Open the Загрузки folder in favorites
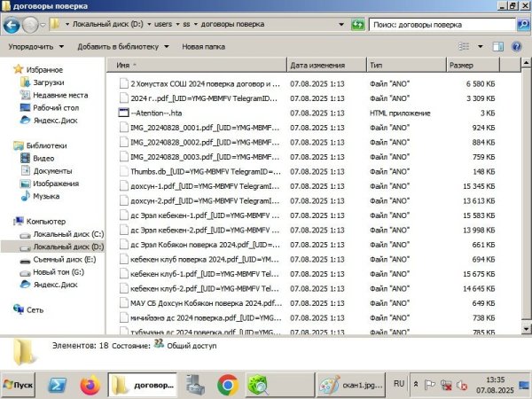Screen dimensions: 532x399 coord(48,82)
